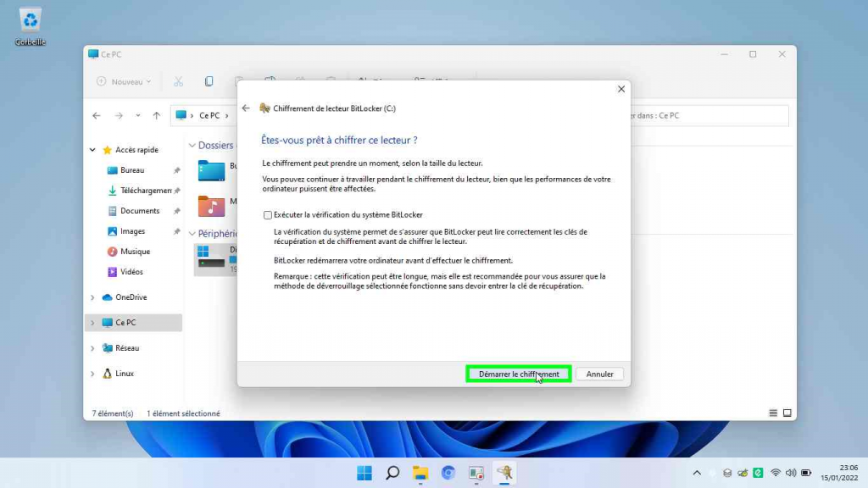This screenshot has height=488, width=868.
Task: Expand the Linux node in sidebar
Action: [92, 374]
